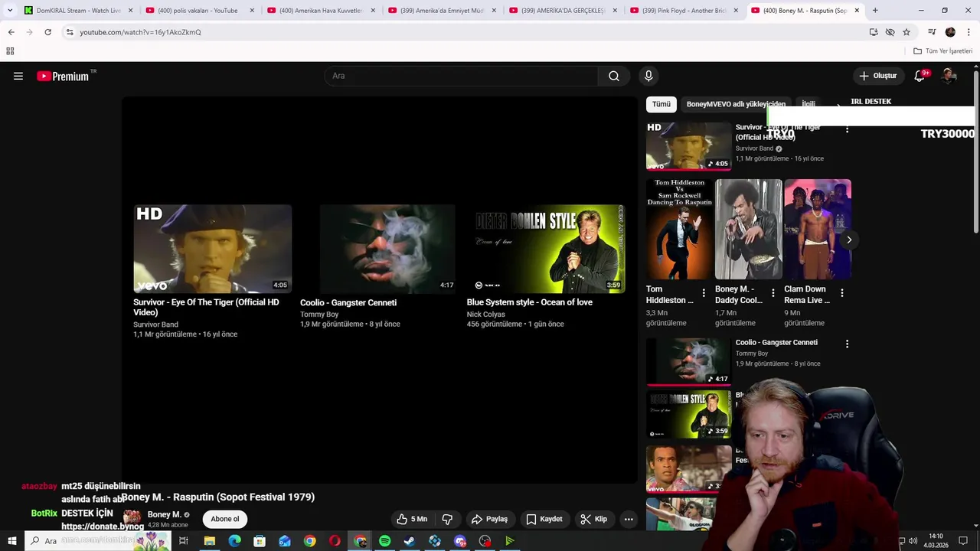
Task: Like the Rasputin video
Action: 412,519
